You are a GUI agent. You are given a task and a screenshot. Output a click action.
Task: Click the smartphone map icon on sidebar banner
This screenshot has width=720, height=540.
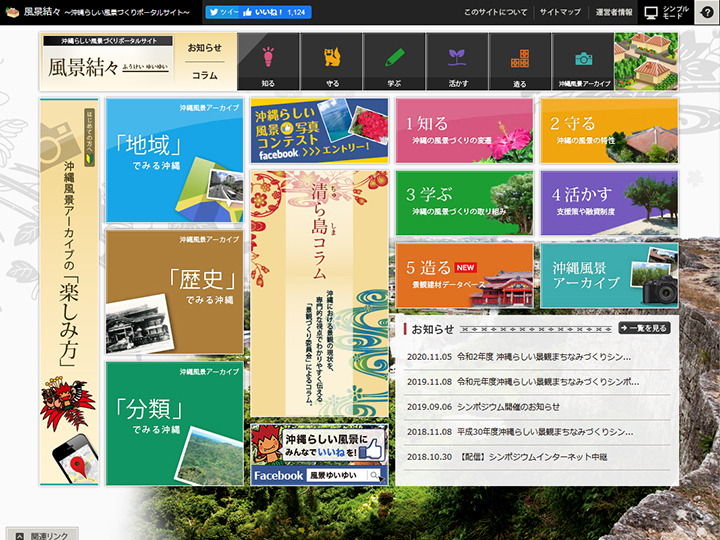[x=76, y=459]
